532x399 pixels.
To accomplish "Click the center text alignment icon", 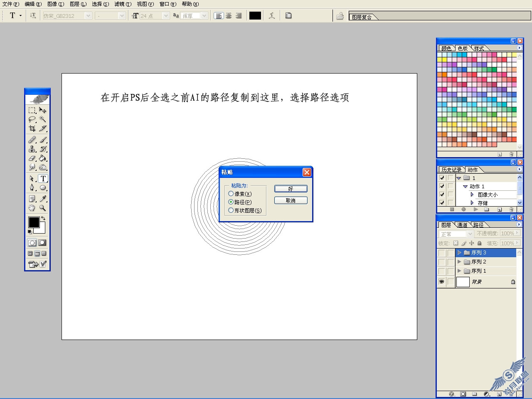I will (x=229, y=16).
